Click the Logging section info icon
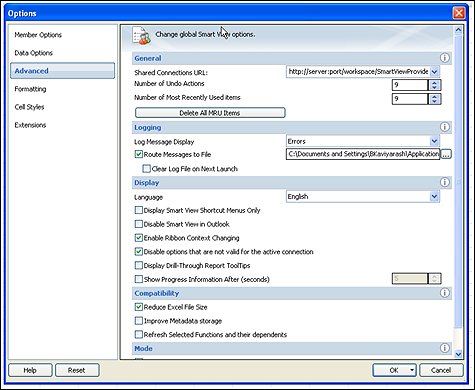Screen dimensions: 475x390 tap(444, 127)
